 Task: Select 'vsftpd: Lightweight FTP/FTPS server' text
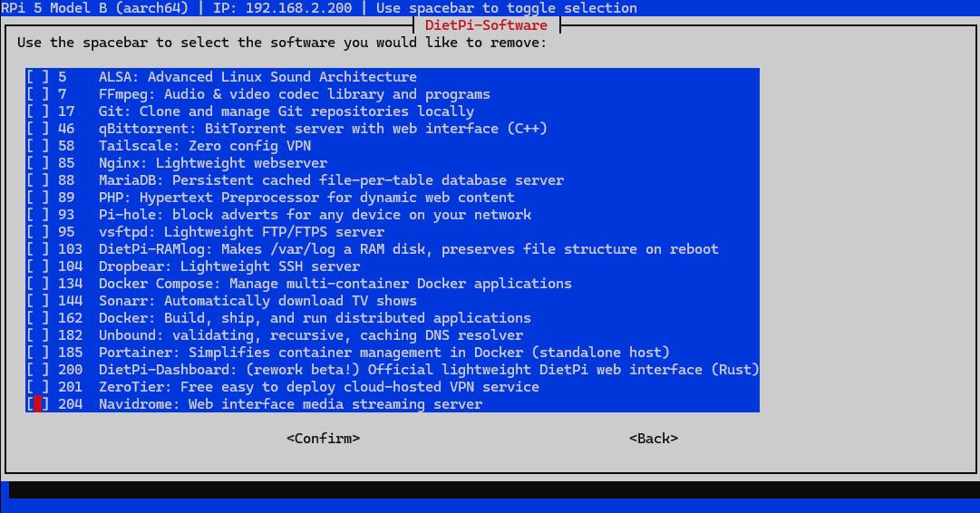[x=241, y=232]
